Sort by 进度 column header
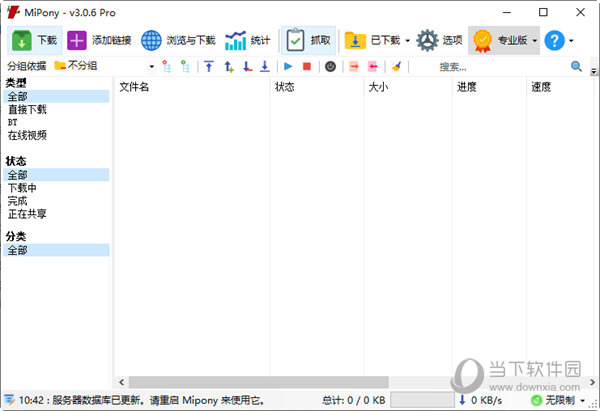The height and width of the screenshot is (411, 600). [489, 87]
